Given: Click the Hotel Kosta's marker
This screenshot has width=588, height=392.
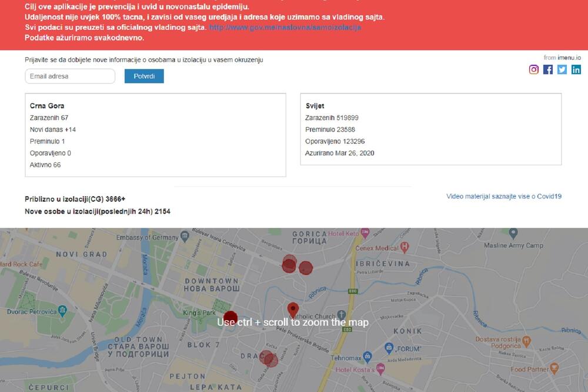Looking at the screenshot, I should (x=380, y=368).
